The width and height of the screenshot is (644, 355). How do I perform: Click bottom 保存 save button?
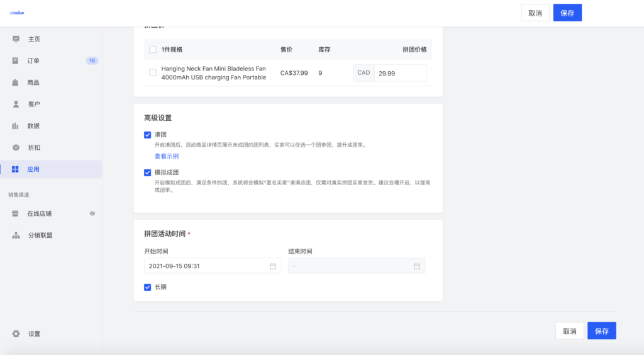(x=602, y=330)
